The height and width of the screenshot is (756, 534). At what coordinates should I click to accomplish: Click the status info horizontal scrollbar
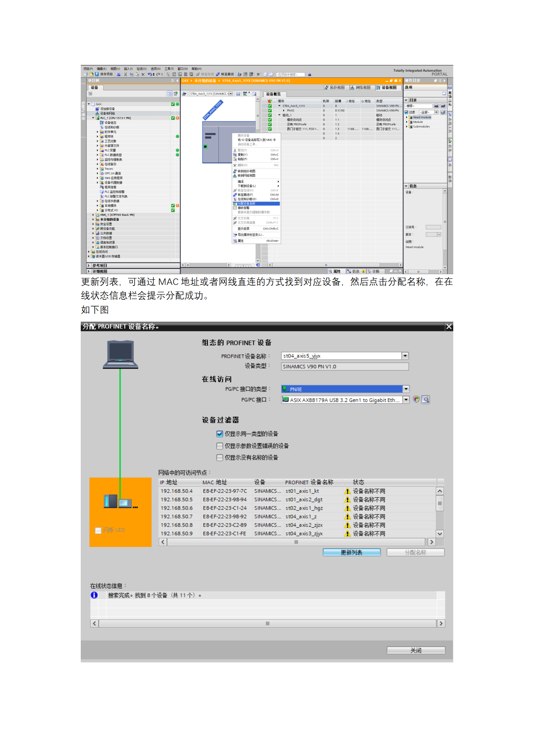(268, 623)
